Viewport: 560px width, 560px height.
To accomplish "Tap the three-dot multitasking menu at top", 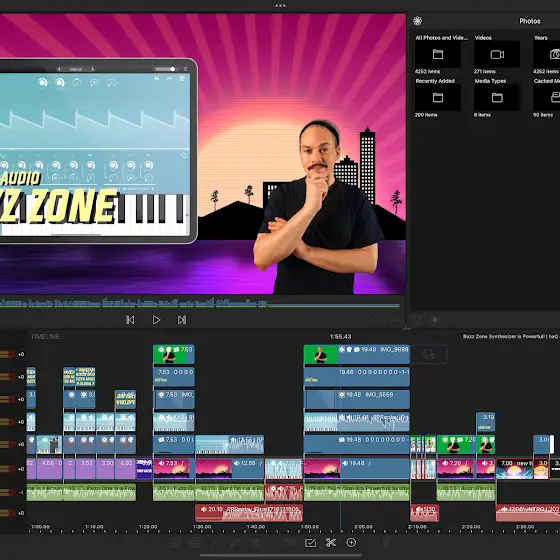I will (280, 5).
